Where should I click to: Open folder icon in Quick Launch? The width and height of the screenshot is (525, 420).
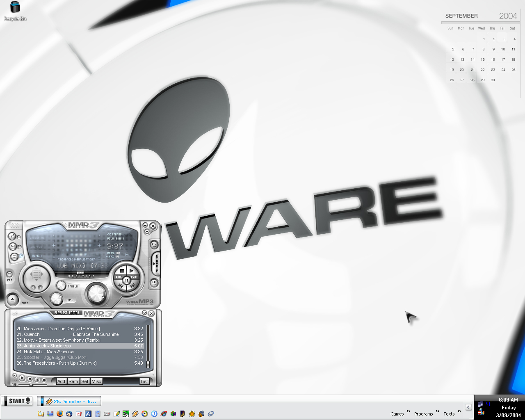click(41, 414)
